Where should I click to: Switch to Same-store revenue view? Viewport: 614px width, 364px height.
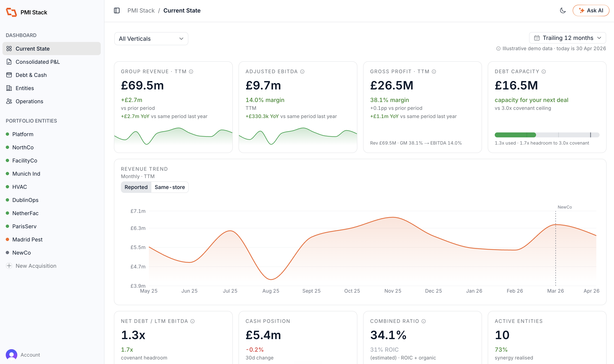coord(170,187)
